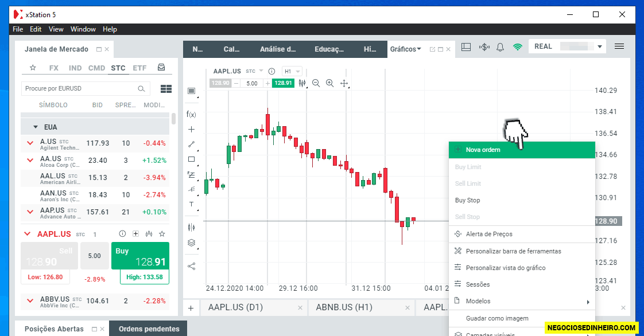Open the notifications bell
Viewport: 644px width, 336px height.
pos(501,47)
